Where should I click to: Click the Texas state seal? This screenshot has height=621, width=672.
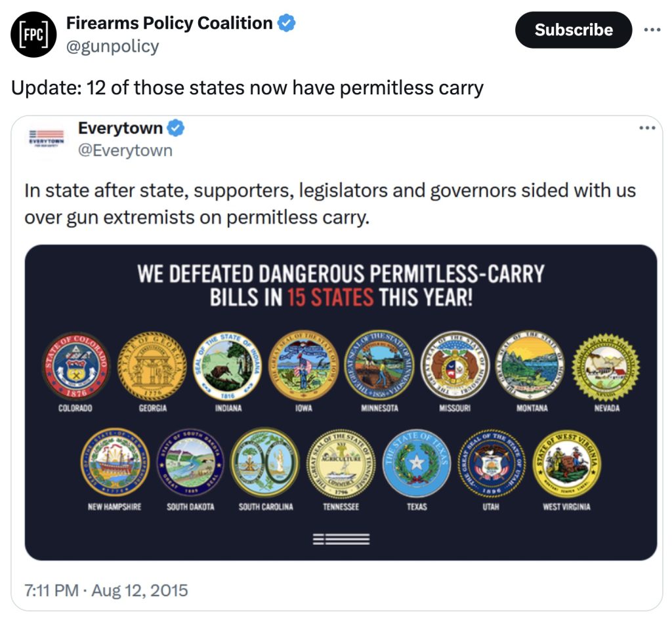416,463
